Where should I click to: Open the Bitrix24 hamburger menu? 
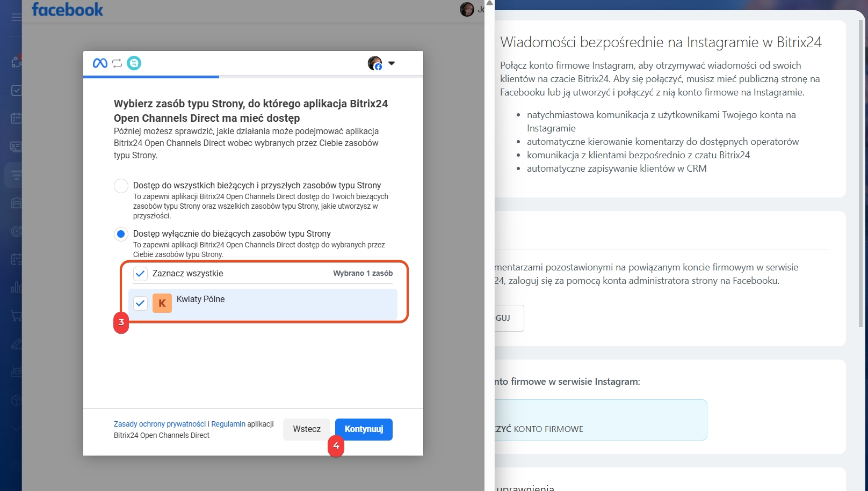coord(16,17)
